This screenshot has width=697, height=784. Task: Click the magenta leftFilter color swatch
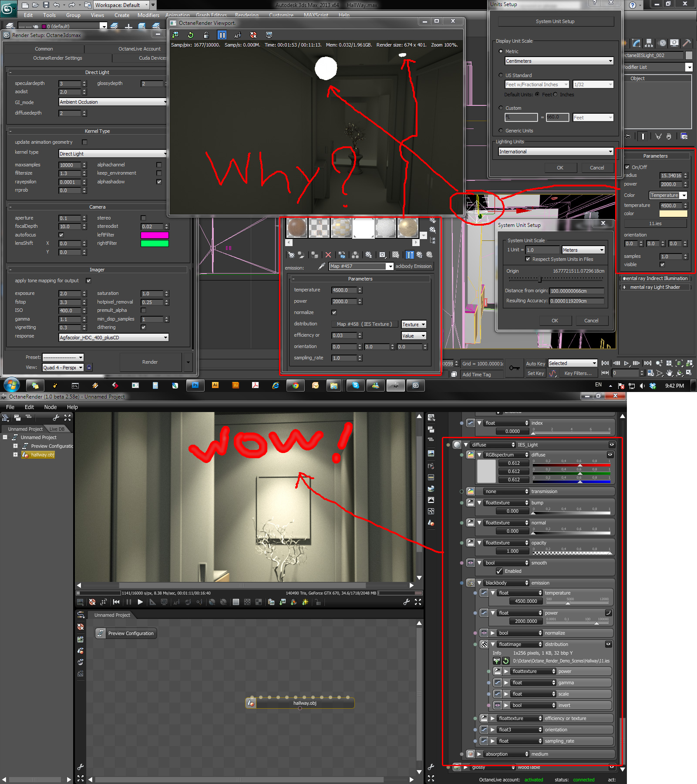(x=155, y=235)
